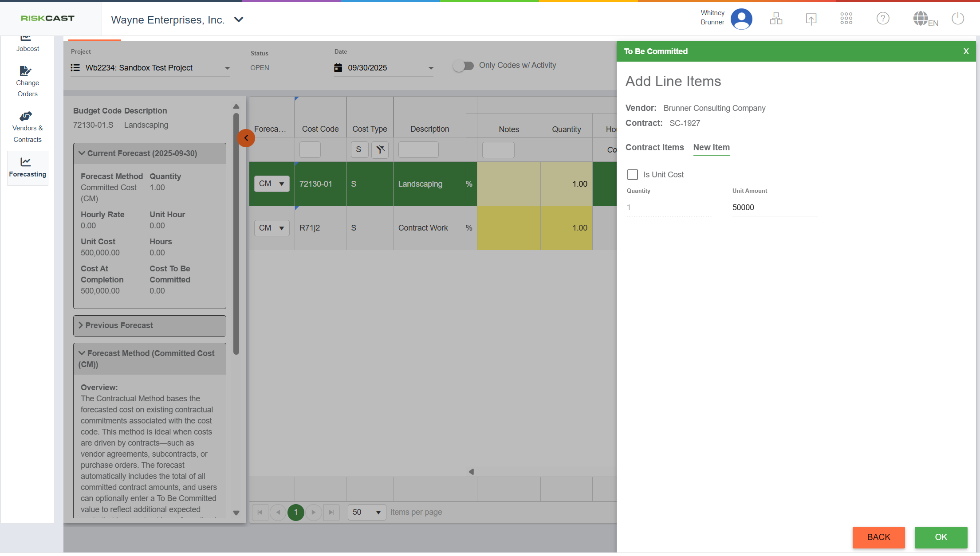Open the company selector dropdown chevron

coord(239,20)
